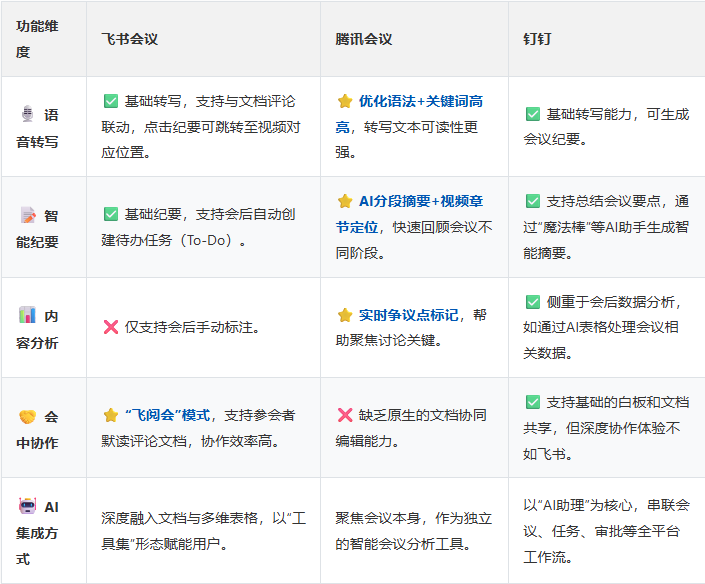Click the robot icon beside AI集成方式

(27, 506)
